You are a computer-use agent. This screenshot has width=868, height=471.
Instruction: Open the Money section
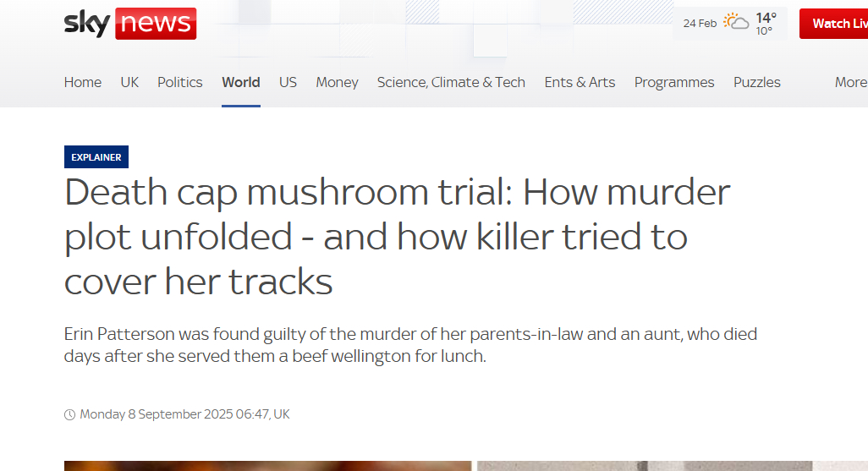[x=338, y=82]
